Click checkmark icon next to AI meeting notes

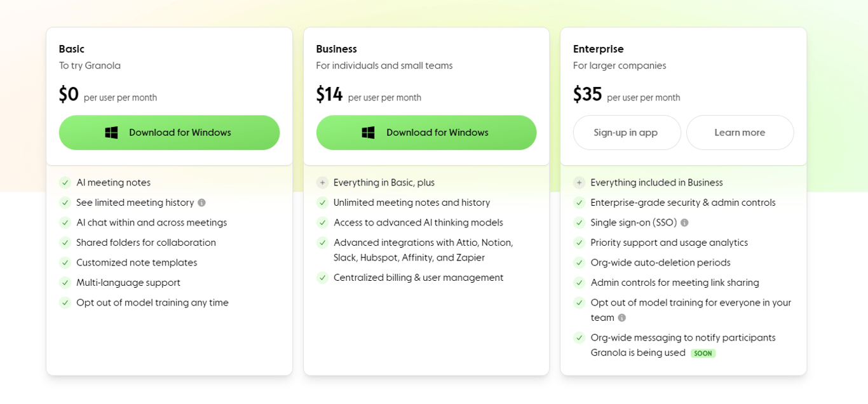pos(65,183)
